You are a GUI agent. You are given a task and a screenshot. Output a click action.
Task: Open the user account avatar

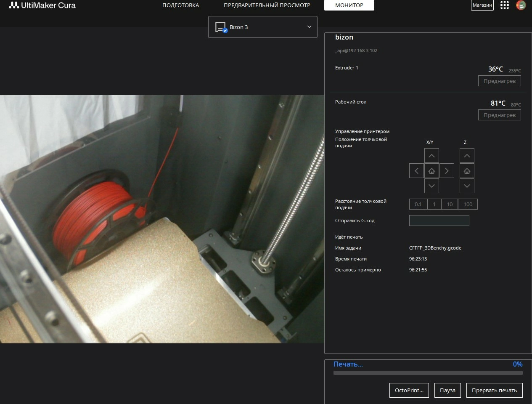tap(521, 5)
